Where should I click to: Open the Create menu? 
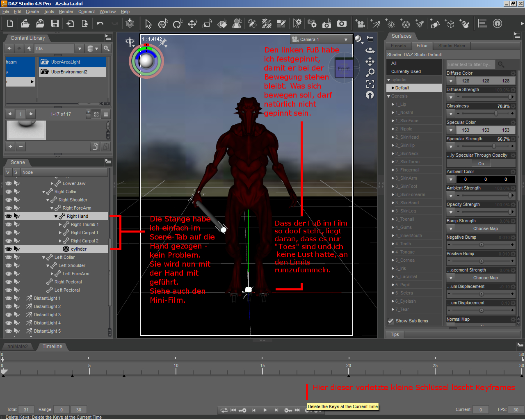point(32,12)
